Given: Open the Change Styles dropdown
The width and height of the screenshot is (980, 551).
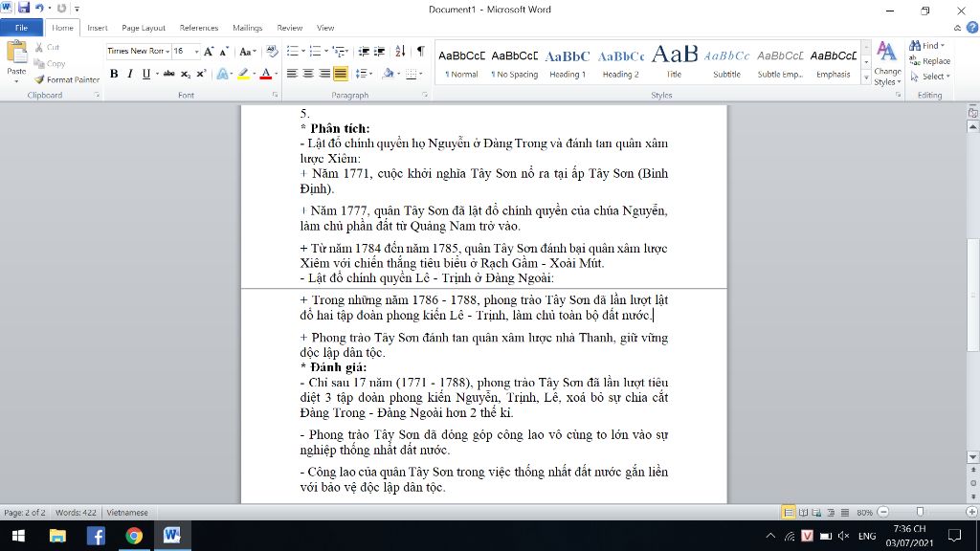Looking at the screenshot, I should tap(887, 64).
